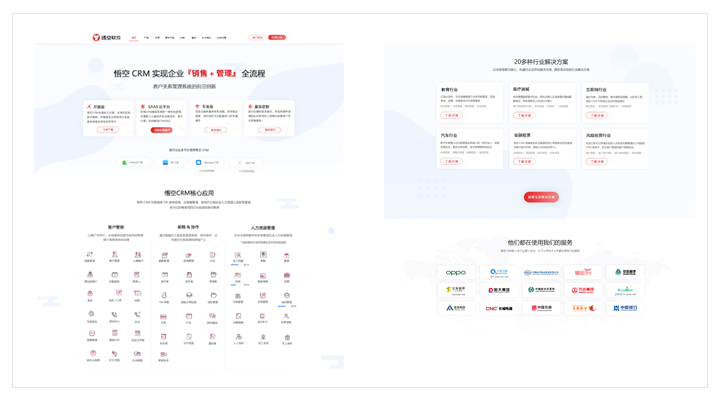Open the CNC customer logo
The width and height of the screenshot is (720, 400).
498,308
